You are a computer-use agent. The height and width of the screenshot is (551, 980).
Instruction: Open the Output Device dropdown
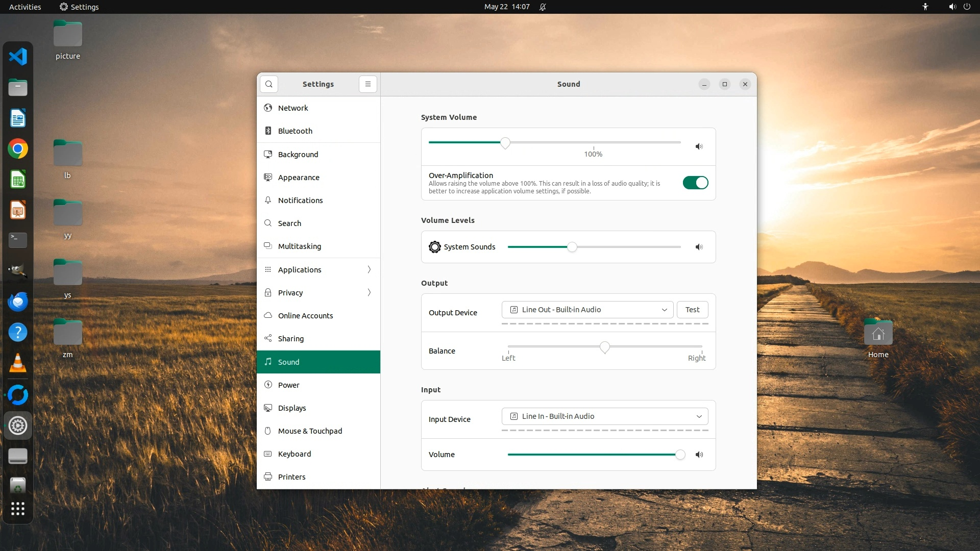coord(587,310)
